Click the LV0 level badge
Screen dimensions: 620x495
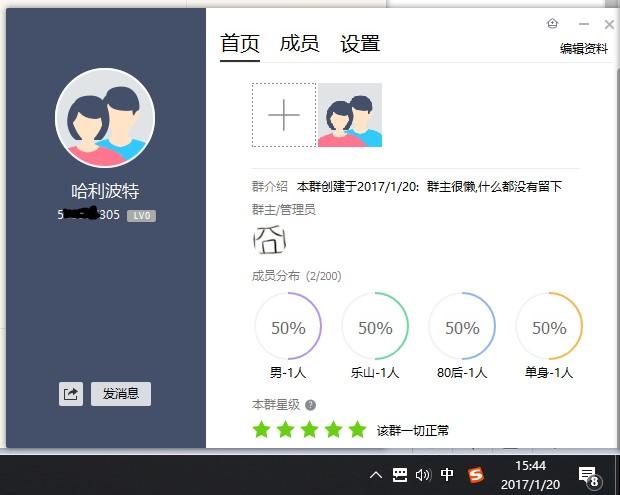[x=142, y=215]
